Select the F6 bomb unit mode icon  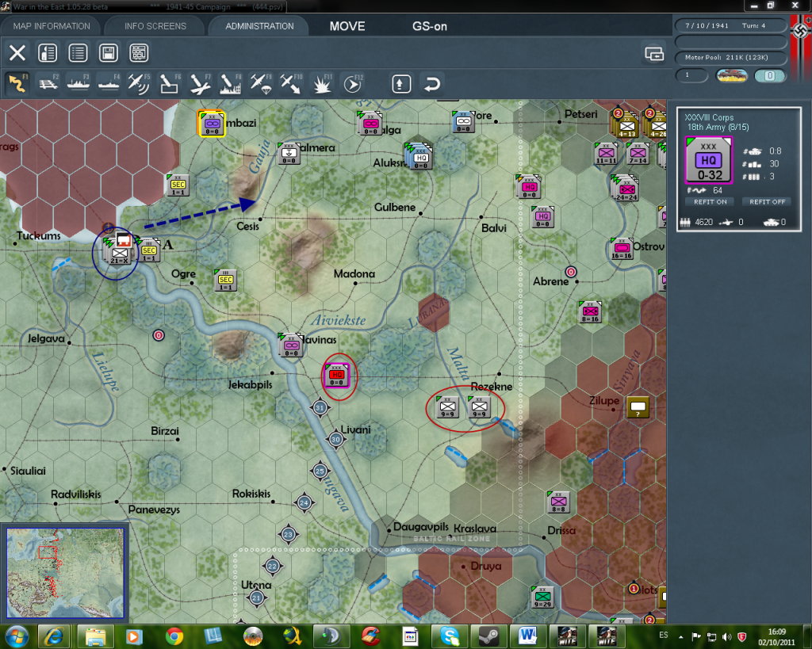(170, 83)
